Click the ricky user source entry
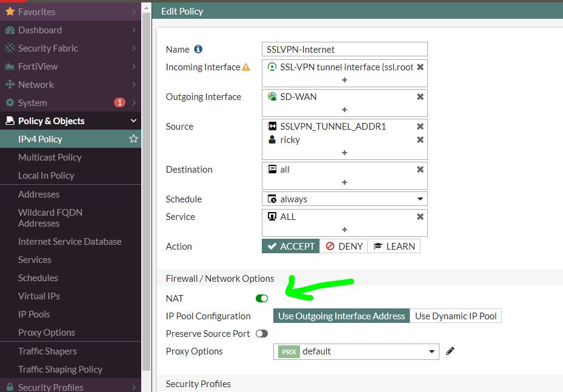This screenshot has width=563, height=392. click(x=284, y=139)
